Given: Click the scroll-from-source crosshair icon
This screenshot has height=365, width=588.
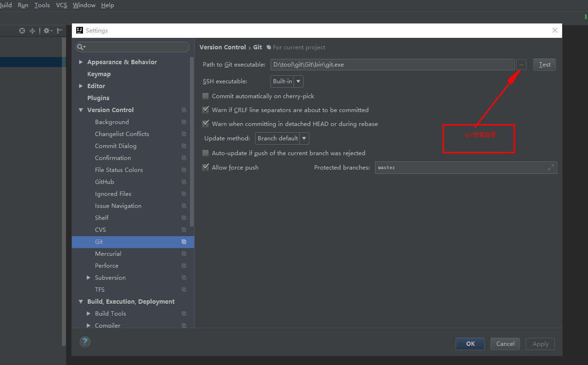Looking at the screenshot, I should pos(22,31).
